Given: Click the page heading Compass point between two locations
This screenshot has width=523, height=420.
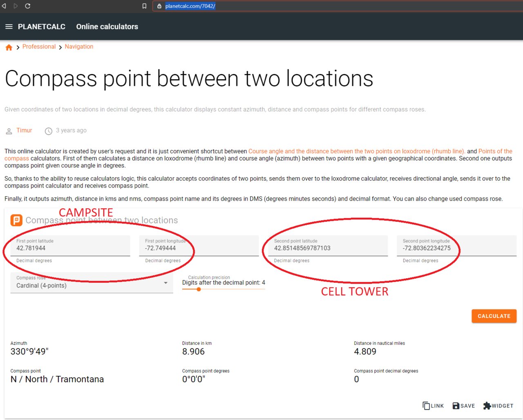Looking at the screenshot, I should [x=189, y=78].
